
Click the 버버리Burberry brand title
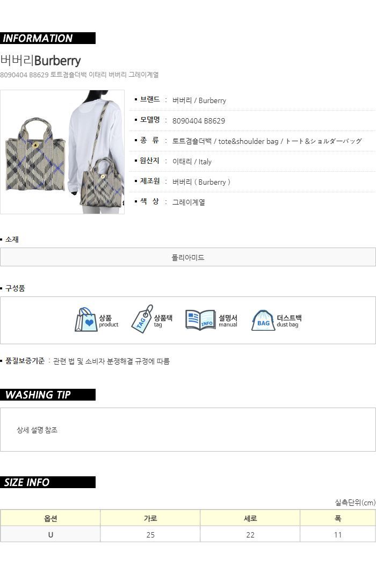pos(40,60)
